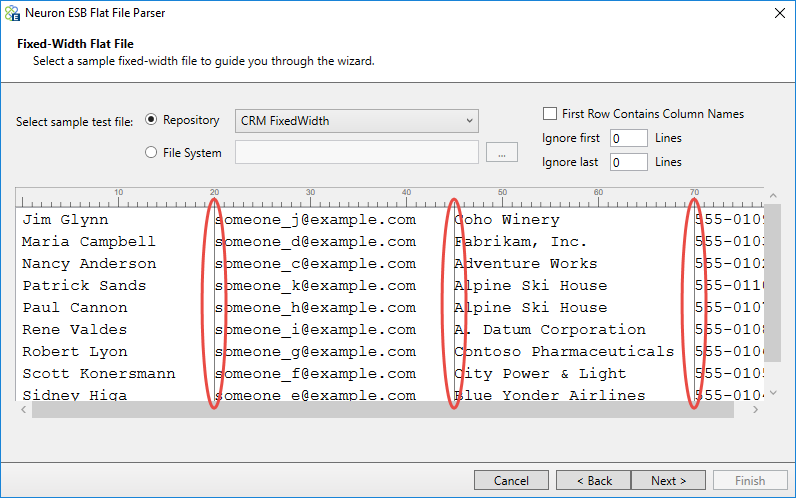Select the File System radio button
Viewport: 796px width, 498px height.
pyautogui.click(x=151, y=152)
